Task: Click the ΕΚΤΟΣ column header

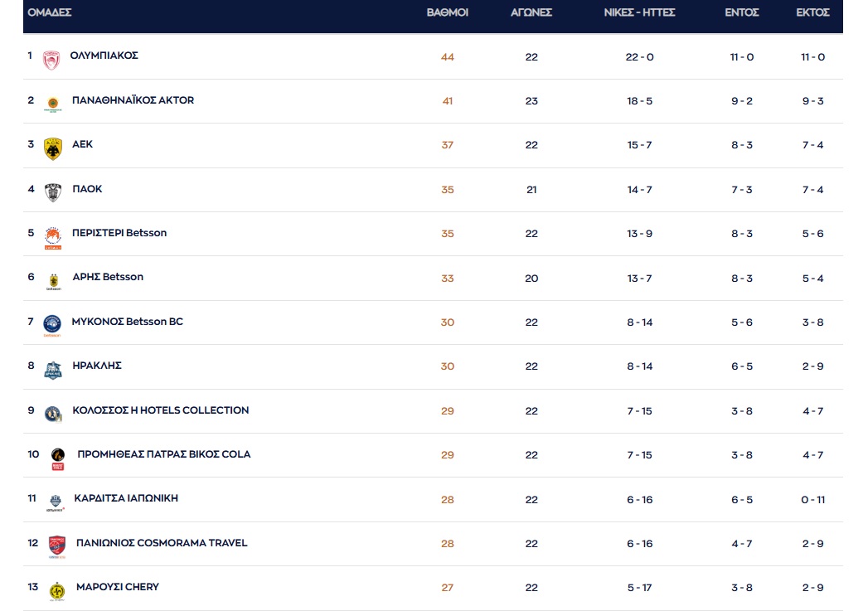Action: coord(812,12)
